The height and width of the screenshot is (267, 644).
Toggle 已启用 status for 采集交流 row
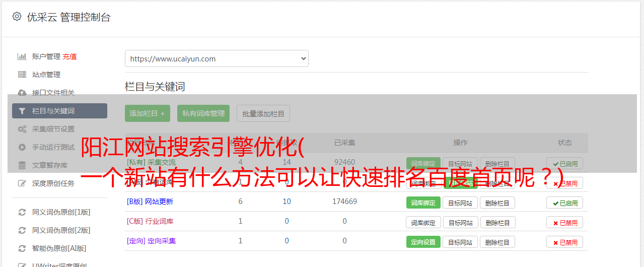click(564, 163)
